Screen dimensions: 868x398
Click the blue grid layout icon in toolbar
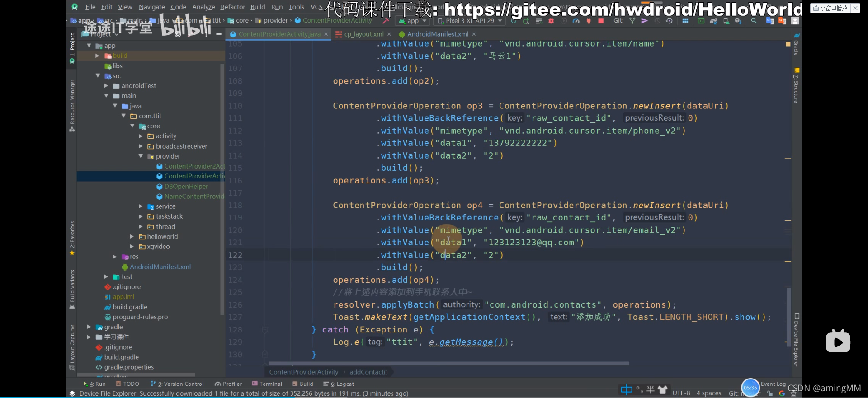[685, 21]
